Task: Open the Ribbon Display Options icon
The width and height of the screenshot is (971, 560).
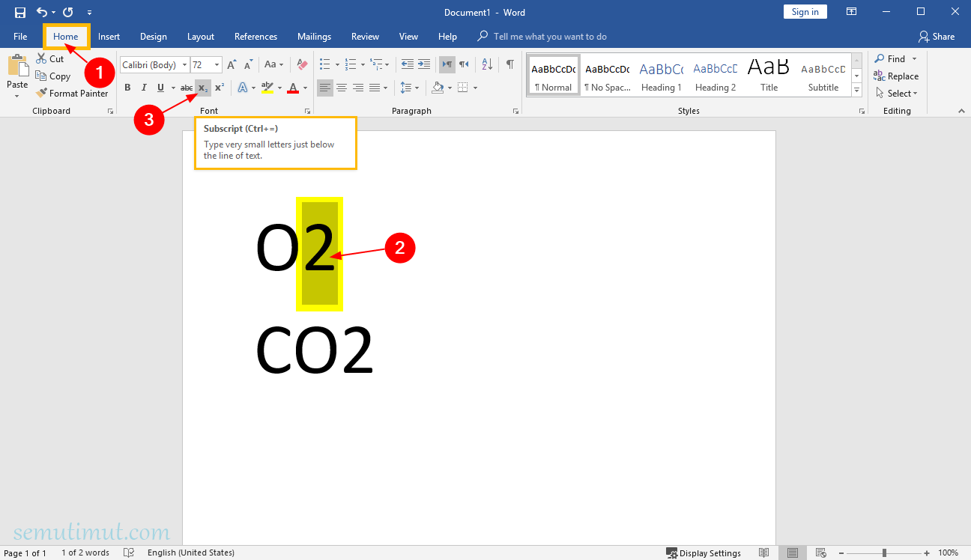Action: tap(851, 12)
